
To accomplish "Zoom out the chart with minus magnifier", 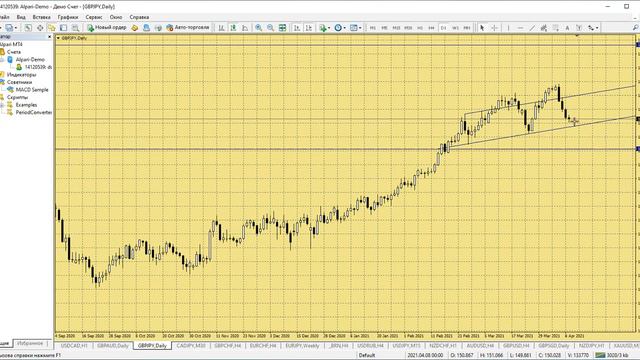I will [270, 28].
